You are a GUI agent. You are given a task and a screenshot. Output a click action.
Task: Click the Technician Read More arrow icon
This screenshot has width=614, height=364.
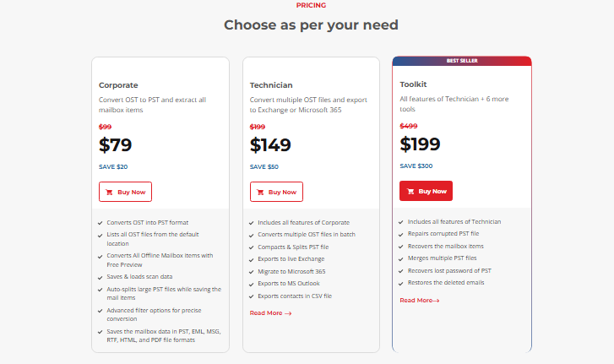click(288, 313)
